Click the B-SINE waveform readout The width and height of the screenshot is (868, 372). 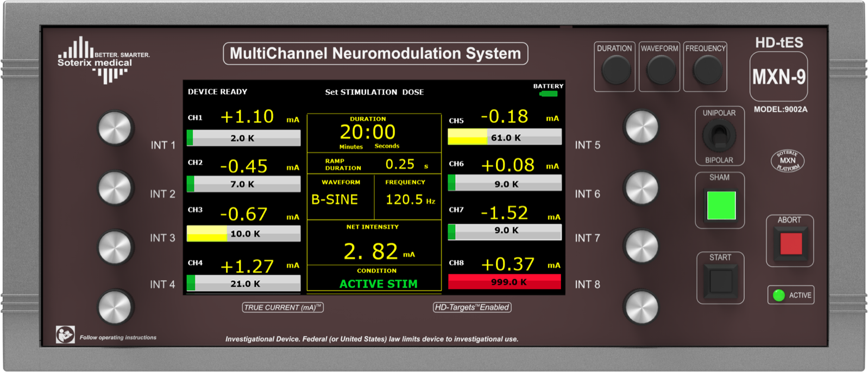click(335, 200)
